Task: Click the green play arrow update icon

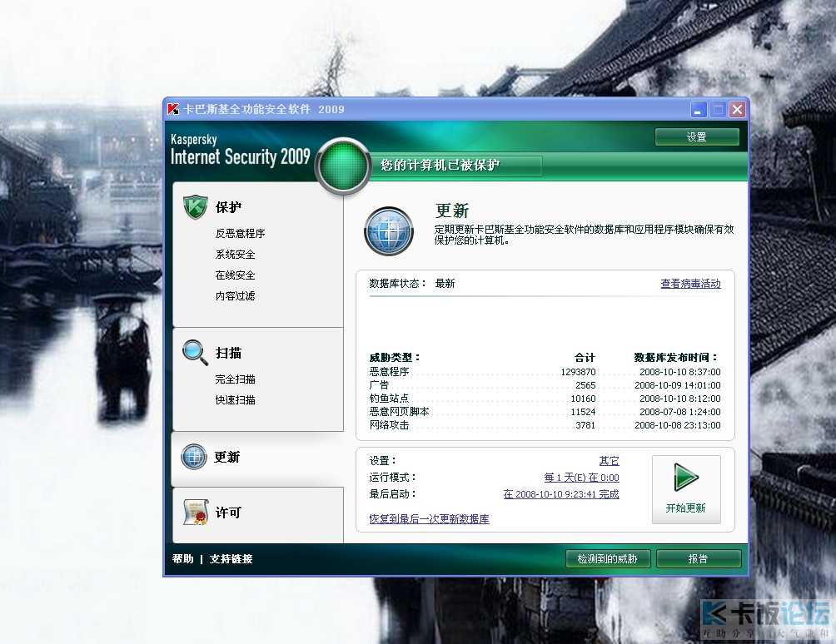Action: coord(685,478)
